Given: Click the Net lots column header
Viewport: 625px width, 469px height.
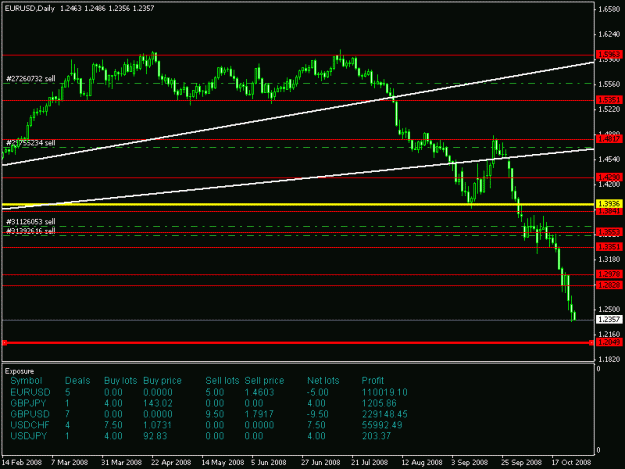Looking at the screenshot, I should tap(323, 381).
